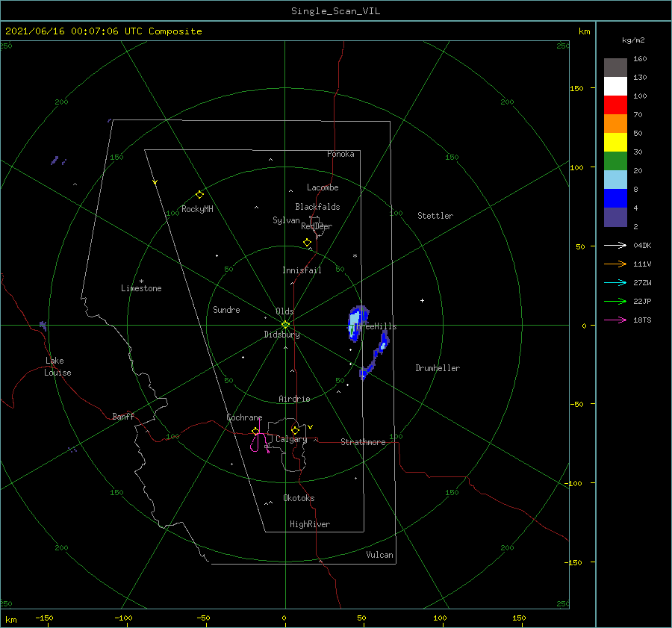Click the HighRiver town label
Viewport: 672px width, 628px height.
click(310, 524)
